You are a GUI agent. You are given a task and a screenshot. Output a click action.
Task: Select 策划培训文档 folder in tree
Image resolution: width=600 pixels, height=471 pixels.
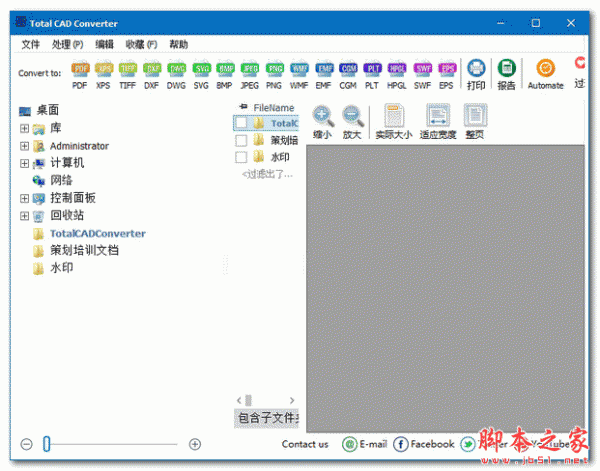[85, 251]
